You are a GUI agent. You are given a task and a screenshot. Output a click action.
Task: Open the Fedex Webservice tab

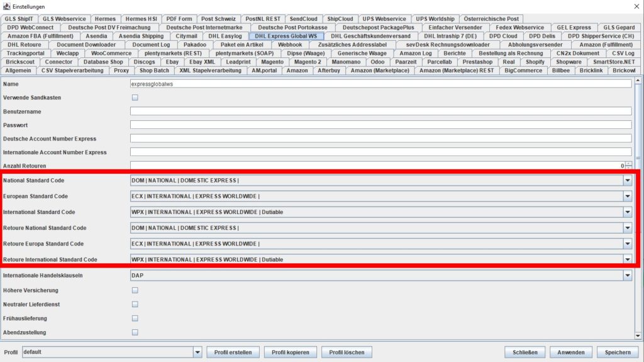(519, 28)
